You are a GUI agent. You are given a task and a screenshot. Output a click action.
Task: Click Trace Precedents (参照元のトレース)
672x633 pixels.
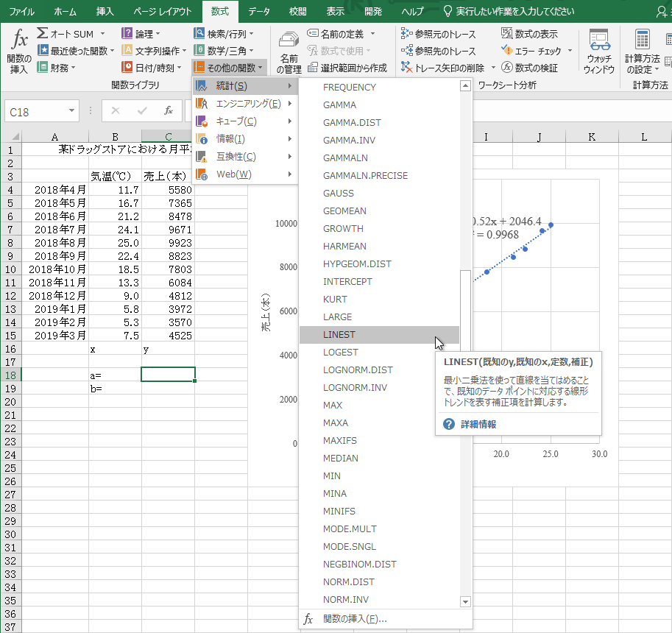(x=438, y=34)
